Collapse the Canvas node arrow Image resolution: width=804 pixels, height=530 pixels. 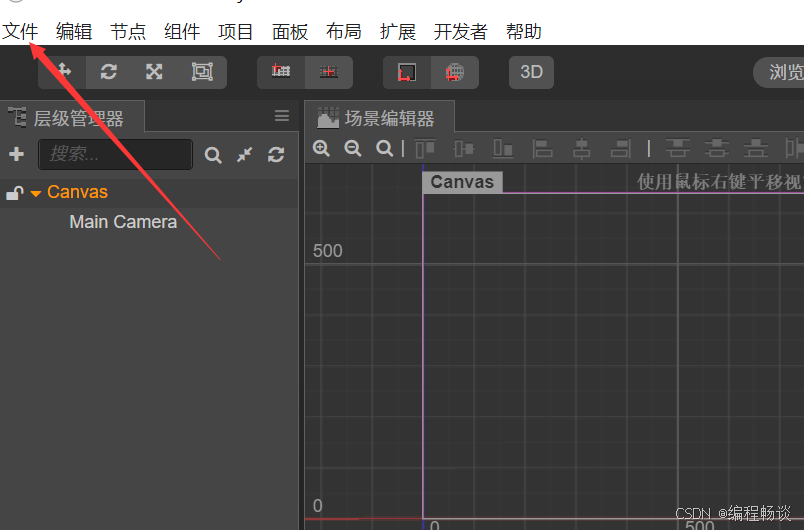click(35, 193)
